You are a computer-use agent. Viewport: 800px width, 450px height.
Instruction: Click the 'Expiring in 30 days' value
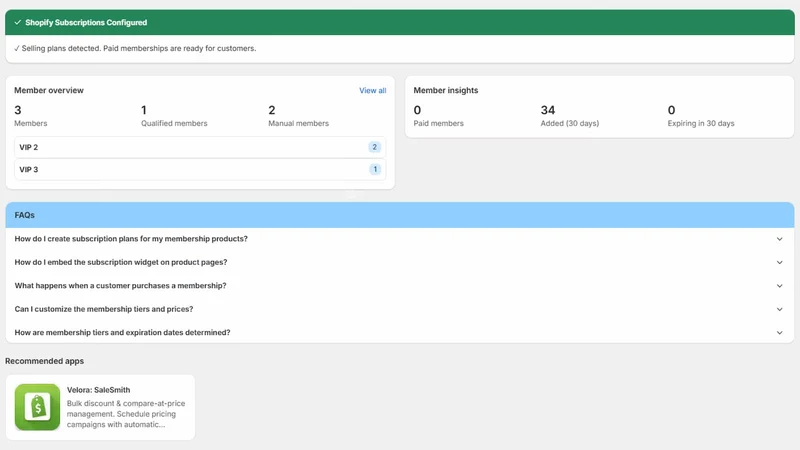click(x=671, y=110)
